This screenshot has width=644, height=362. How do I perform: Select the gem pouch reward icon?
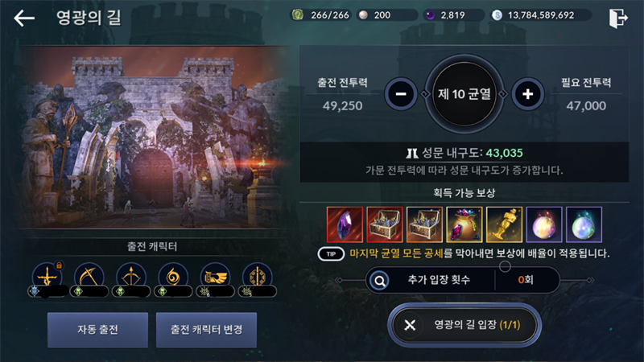464,224
